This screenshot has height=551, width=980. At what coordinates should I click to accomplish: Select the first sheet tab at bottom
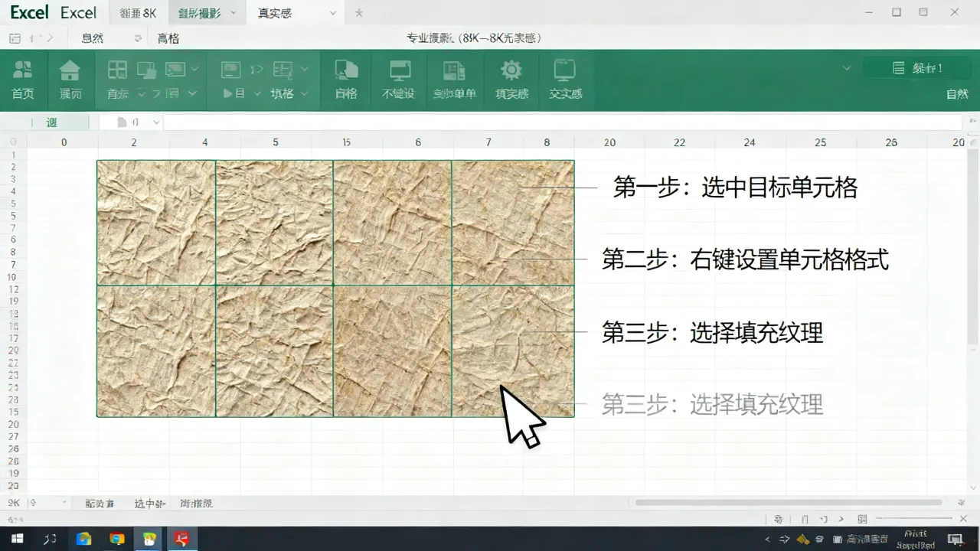coord(100,504)
